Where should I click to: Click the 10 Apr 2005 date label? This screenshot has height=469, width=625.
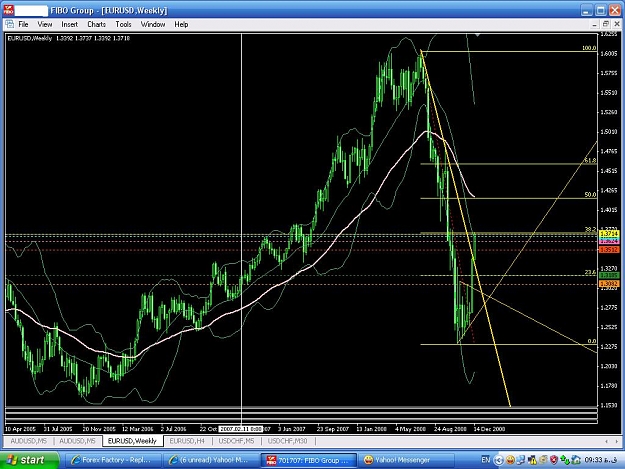pos(21,429)
